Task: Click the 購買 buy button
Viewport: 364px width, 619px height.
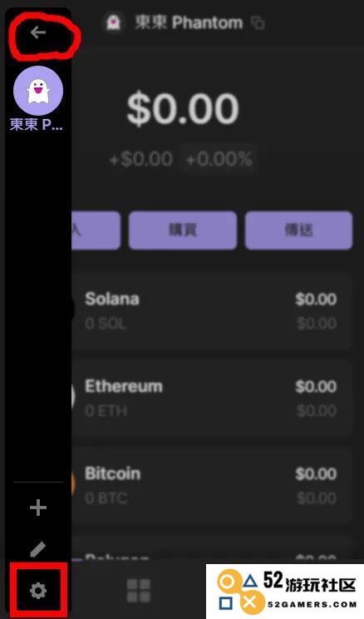Action: [x=183, y=230]
